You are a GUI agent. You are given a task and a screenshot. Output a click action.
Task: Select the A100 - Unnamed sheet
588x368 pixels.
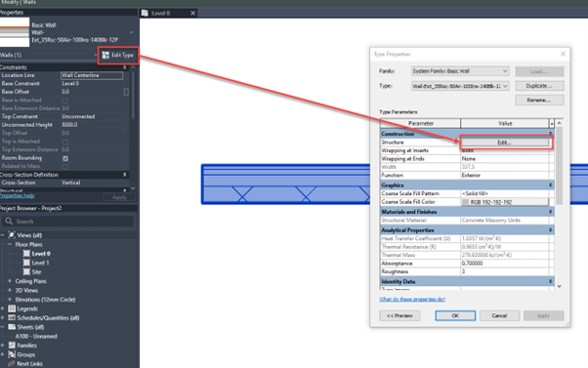click(36, 336)
